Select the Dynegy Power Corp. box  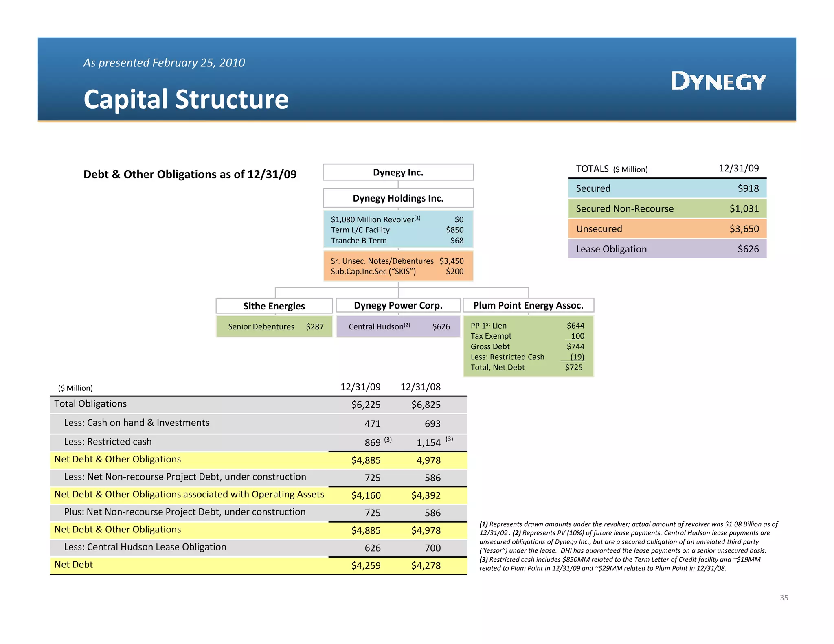click(398, 305)
